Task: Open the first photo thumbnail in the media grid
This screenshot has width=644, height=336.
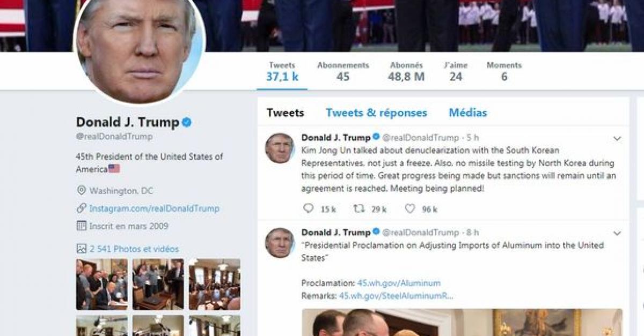Action: (102, 285)
